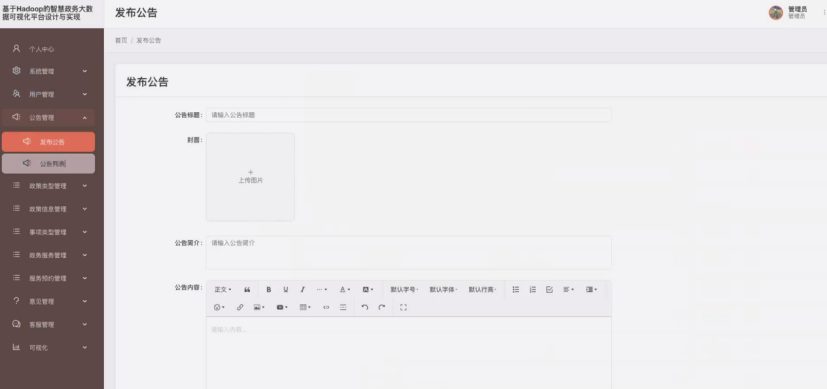Expand the 事项类型管理 sidebar menu
Image resolution: width=827 pixels, height=389 pixels.
(x=49, y=232)
